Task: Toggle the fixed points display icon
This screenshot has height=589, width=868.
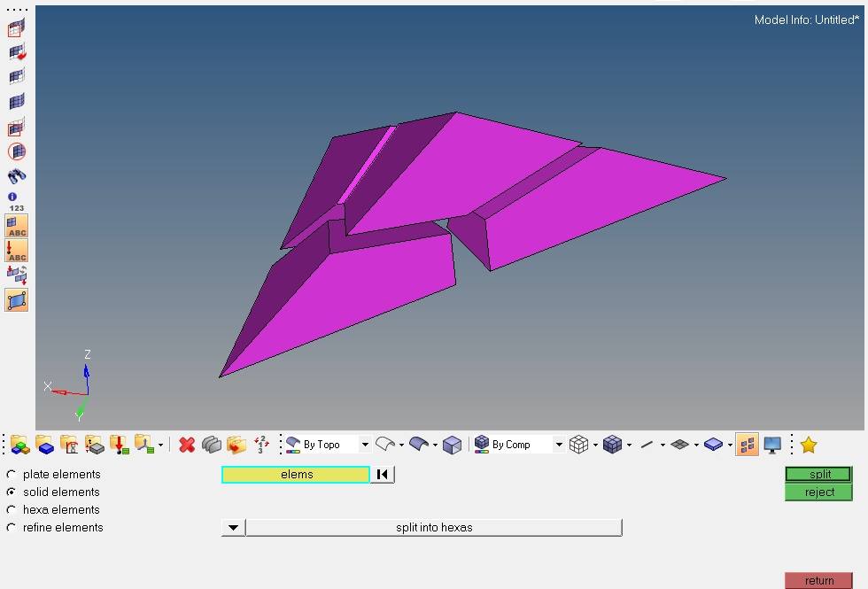Action: pos(17,300)
